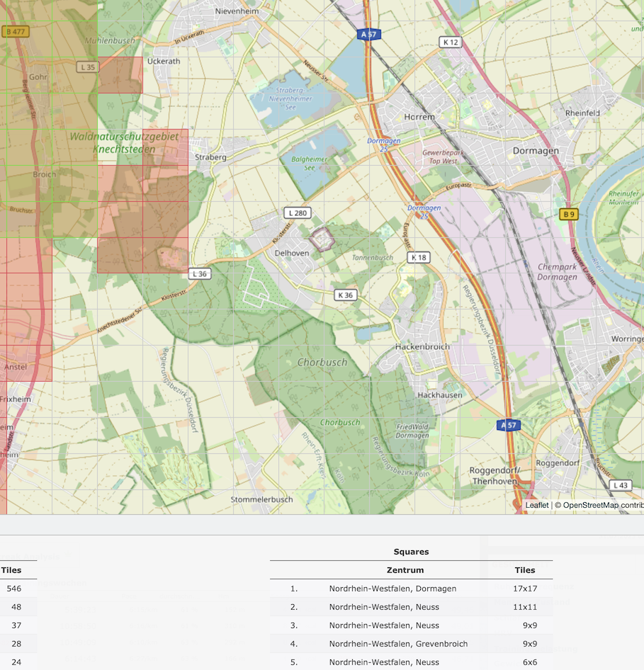Click the L 43 road marker

(x=620, y=485)
